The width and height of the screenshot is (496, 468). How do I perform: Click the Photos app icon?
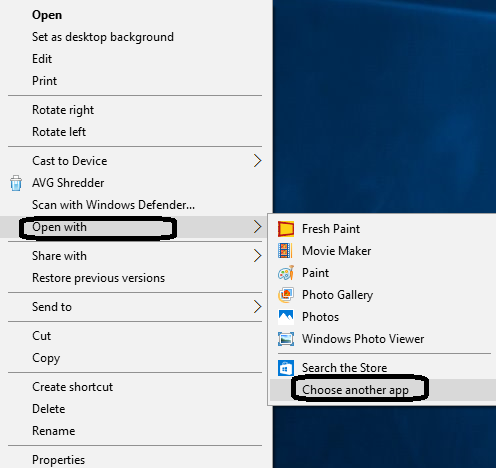coord(286,317)
